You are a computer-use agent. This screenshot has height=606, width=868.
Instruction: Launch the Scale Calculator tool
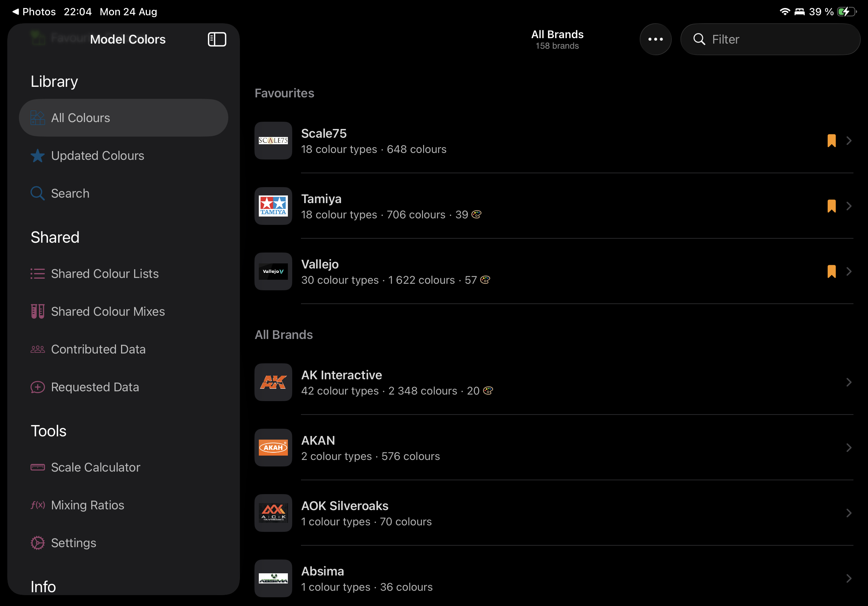(124, 467)
